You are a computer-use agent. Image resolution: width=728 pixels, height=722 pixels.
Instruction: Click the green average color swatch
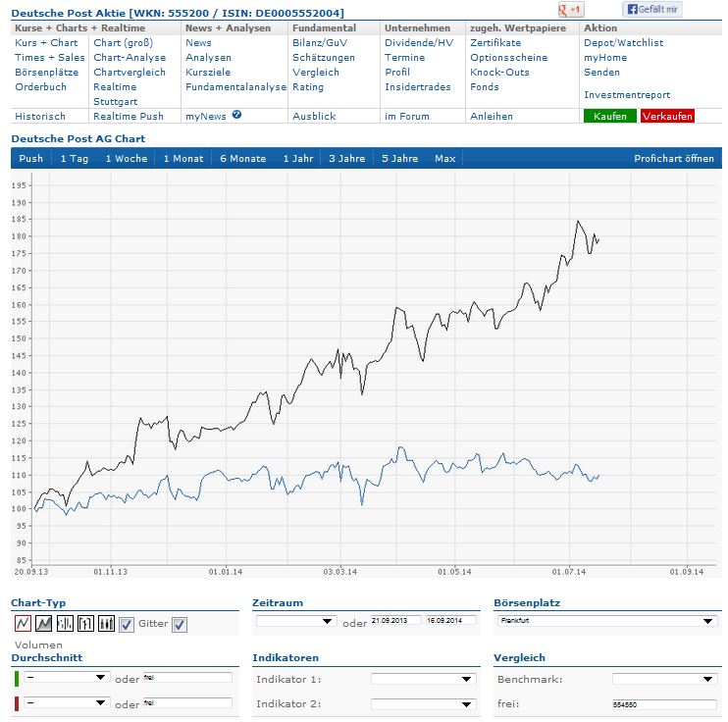pyautogui.click(x=17, y=679)
